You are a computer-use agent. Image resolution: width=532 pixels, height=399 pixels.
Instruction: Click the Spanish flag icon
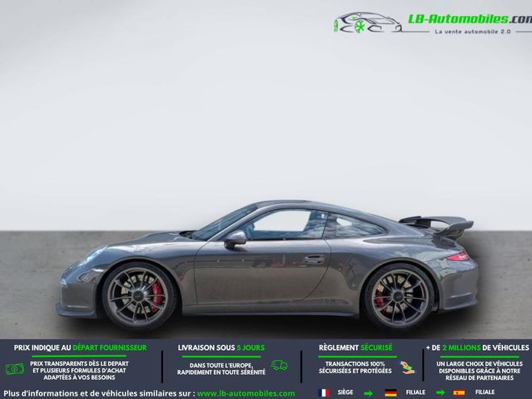click(459, 393)
